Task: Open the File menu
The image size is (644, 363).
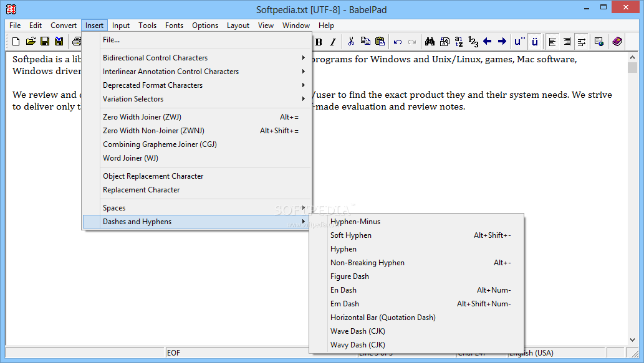Action: click(15, 26)
